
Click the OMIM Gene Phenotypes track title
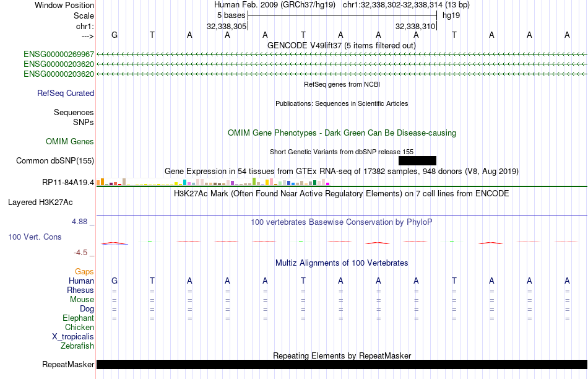(x=342, y=133)
